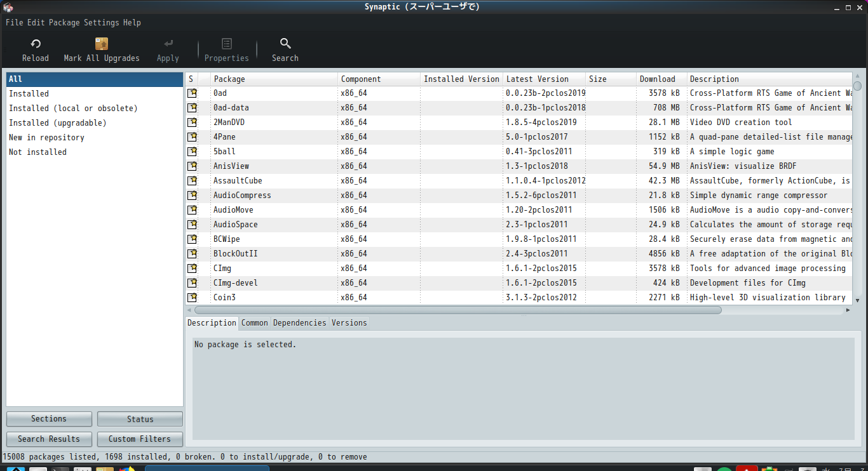
Task: Click the Mark All Upgrades icon
Action: 102,44
